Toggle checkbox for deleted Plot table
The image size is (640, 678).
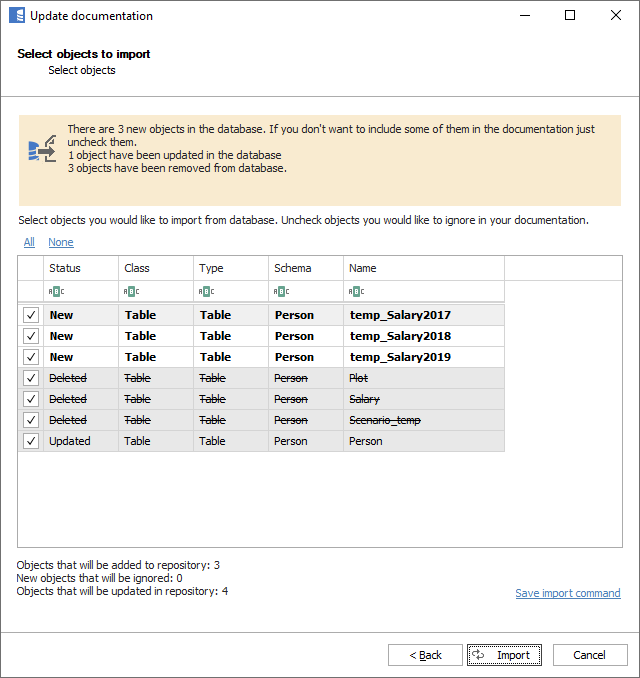click(x=31, y=378)
